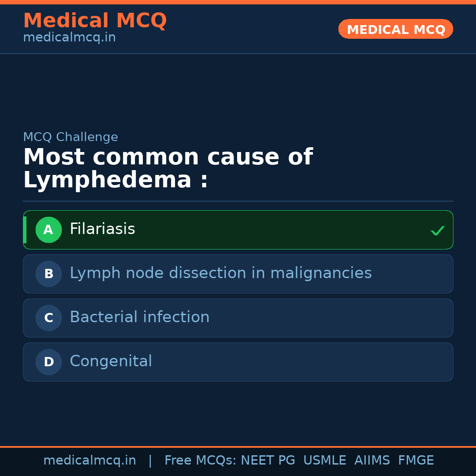Viewport: 476px width, 476px height.
Task: Click the green accent bar on option A
Action: click(x=25, y=230)
